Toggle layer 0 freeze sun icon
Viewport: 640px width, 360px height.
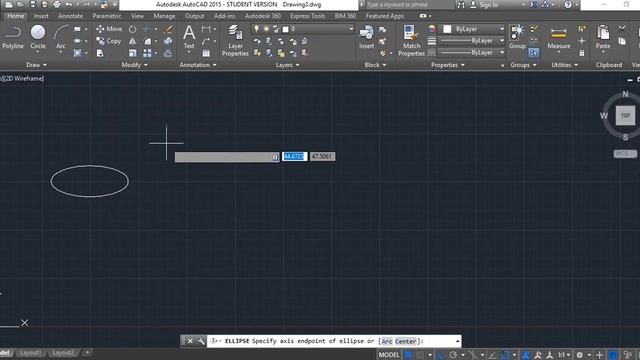click(266, 29)
